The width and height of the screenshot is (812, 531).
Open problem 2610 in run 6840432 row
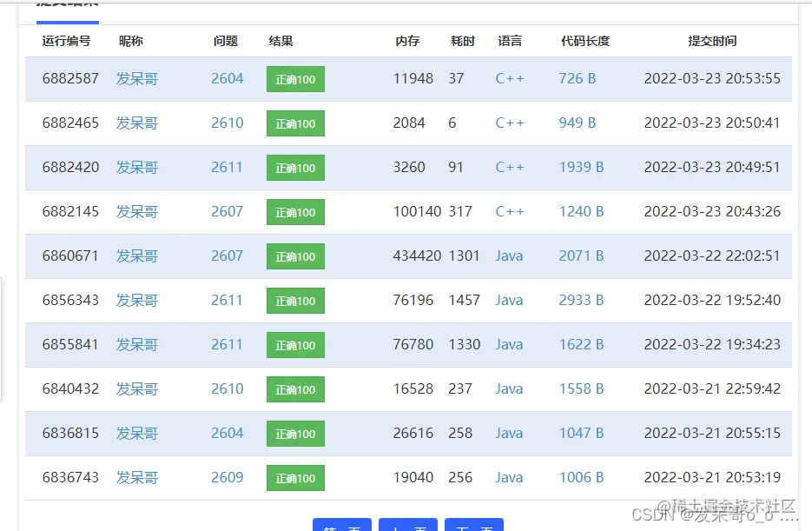[227, 389]
